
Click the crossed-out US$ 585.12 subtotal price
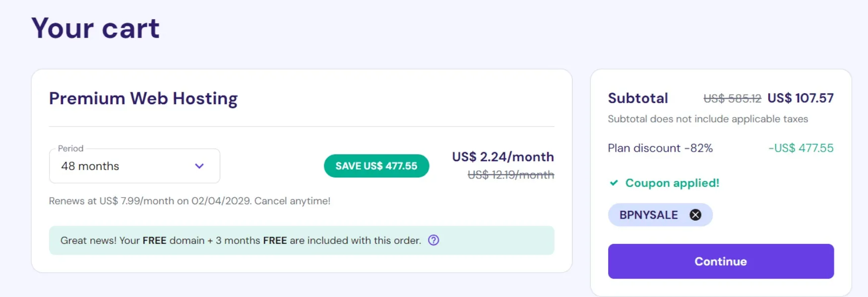click(x=733, y=98)
